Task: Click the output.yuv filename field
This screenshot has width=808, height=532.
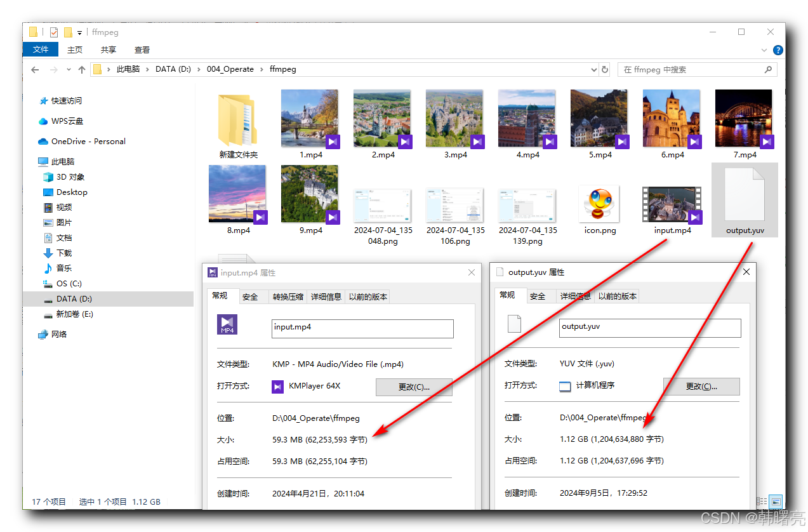Action: 650,328
